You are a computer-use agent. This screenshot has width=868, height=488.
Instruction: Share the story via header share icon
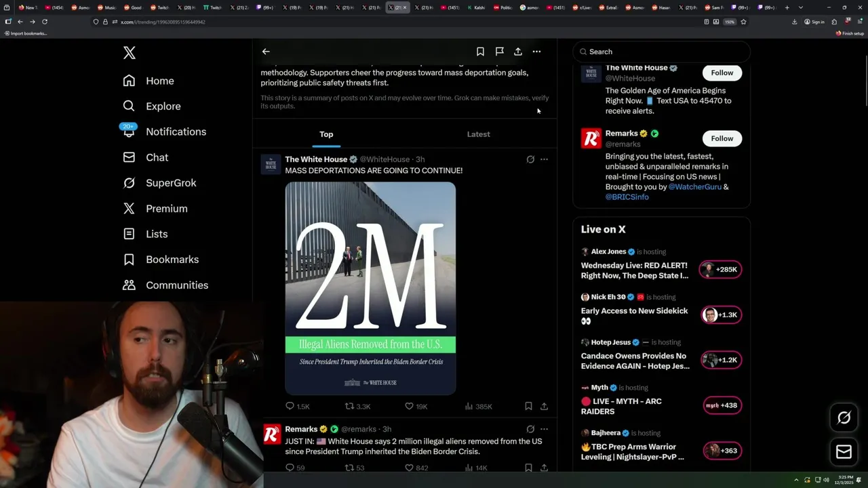(518, 52)
